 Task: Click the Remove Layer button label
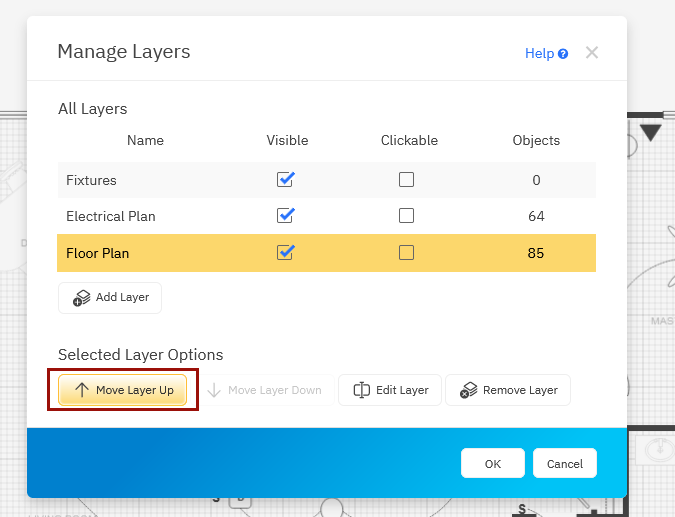[x=520, y=390]
